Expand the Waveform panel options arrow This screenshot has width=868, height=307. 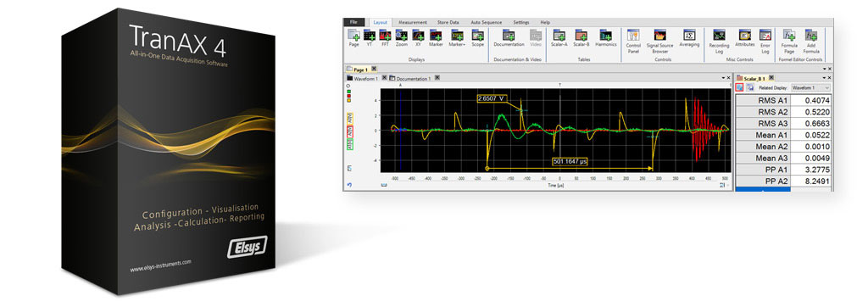tap(723, 78)
